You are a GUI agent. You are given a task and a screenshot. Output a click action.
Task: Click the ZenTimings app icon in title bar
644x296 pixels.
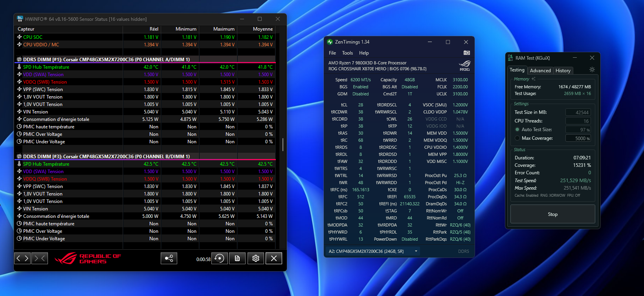pos(330,42)
